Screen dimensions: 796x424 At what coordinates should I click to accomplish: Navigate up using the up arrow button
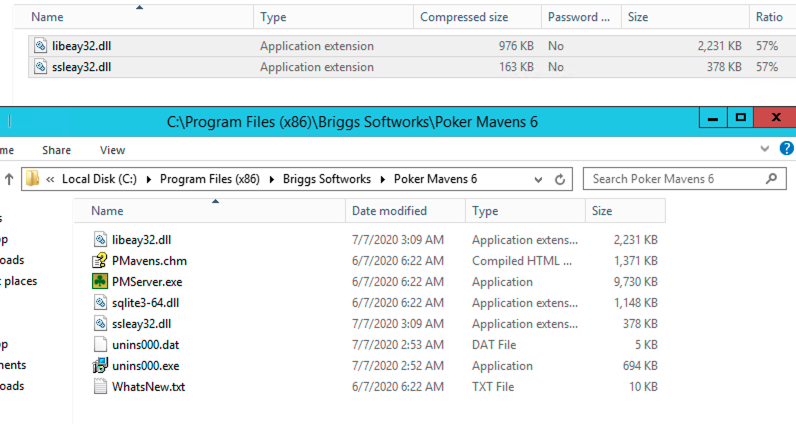tap(9, 180)
